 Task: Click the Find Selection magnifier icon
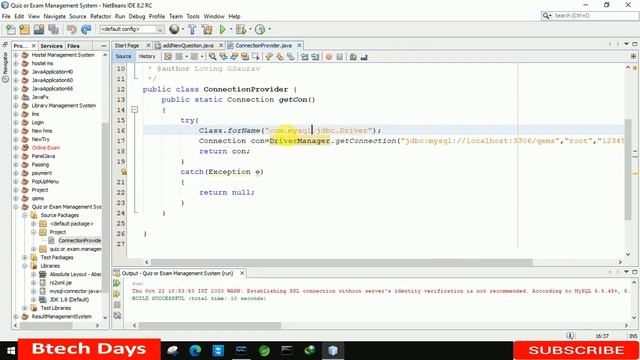[213, 57]
